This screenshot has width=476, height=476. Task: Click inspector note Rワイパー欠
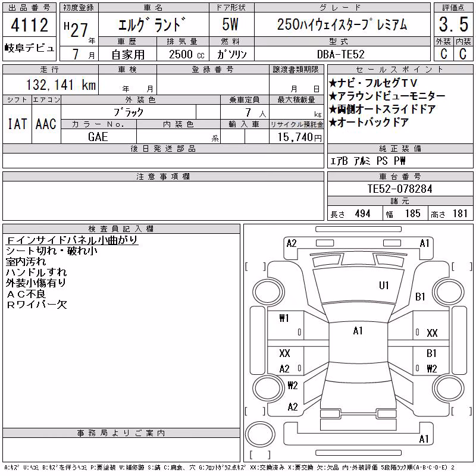coord(36,305)
